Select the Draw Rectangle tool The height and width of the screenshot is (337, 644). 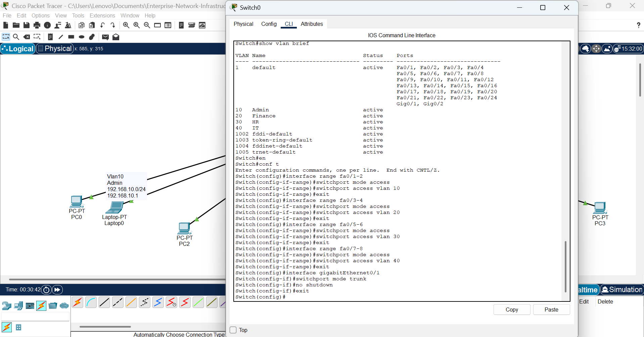coord(71,37)
